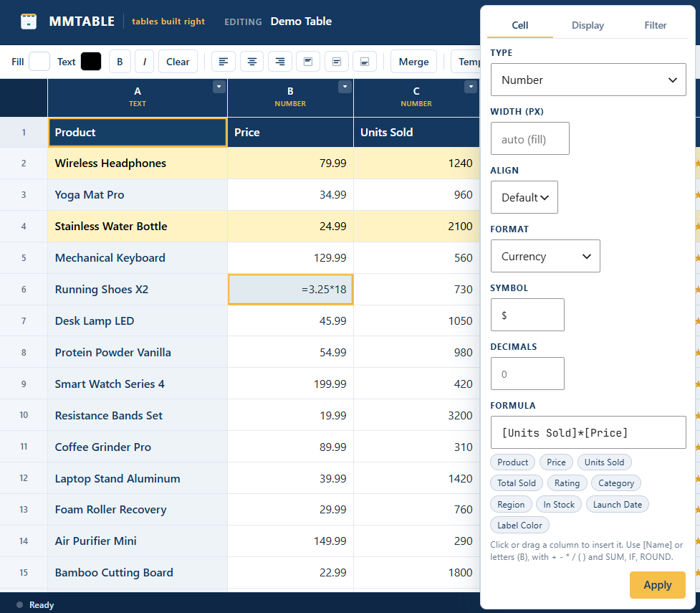700x613 pixels.
Task: Open the Format dropdown showing Currency
Action: point(545,256)
